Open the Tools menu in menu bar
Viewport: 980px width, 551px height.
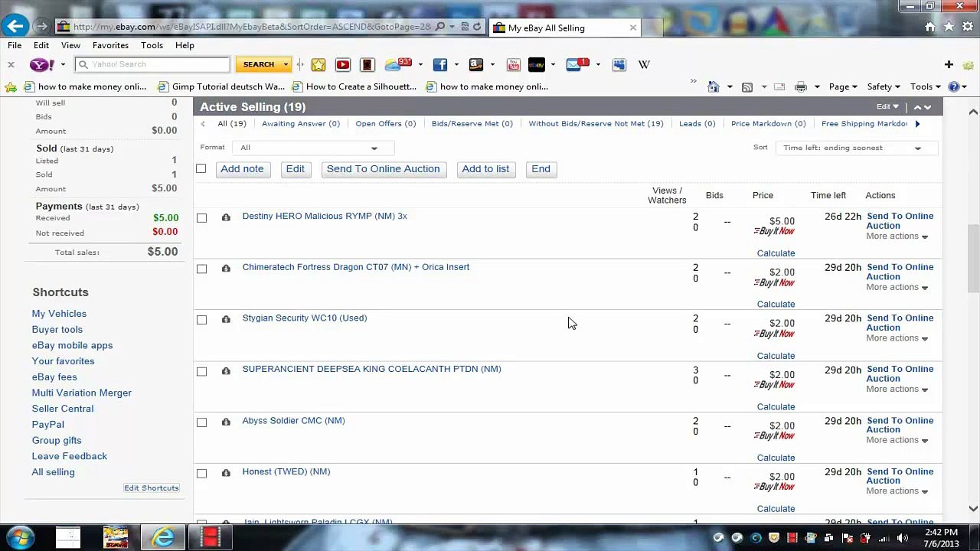tap(152, 45)
